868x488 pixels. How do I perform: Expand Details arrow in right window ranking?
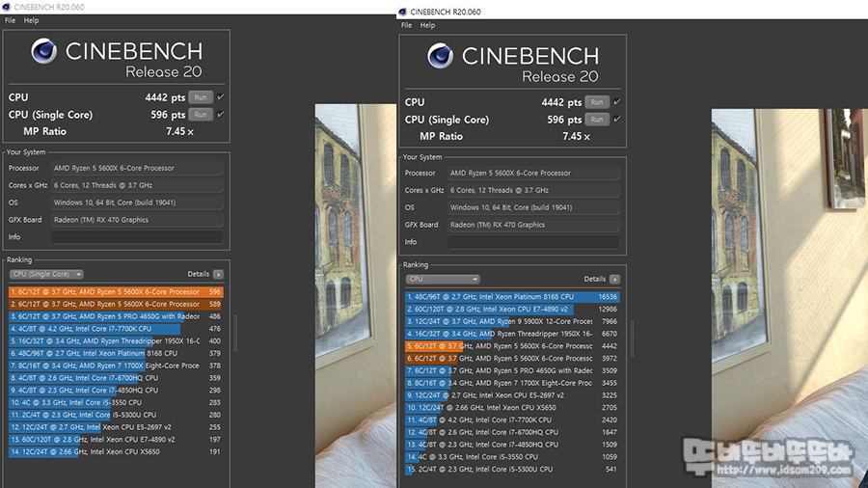click(615, 280)
